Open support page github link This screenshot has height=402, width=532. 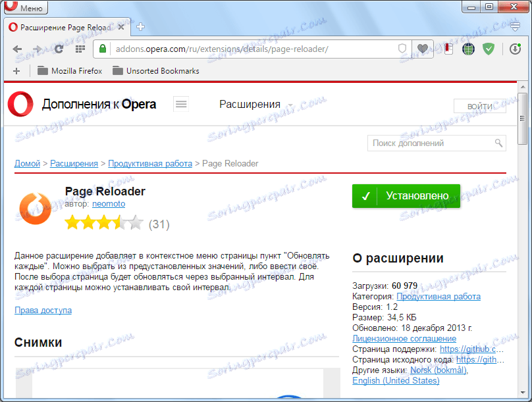click(x=471, y=349)
